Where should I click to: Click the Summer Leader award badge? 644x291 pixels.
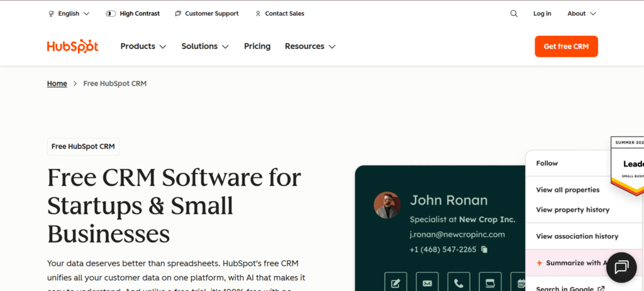(628, 165)
